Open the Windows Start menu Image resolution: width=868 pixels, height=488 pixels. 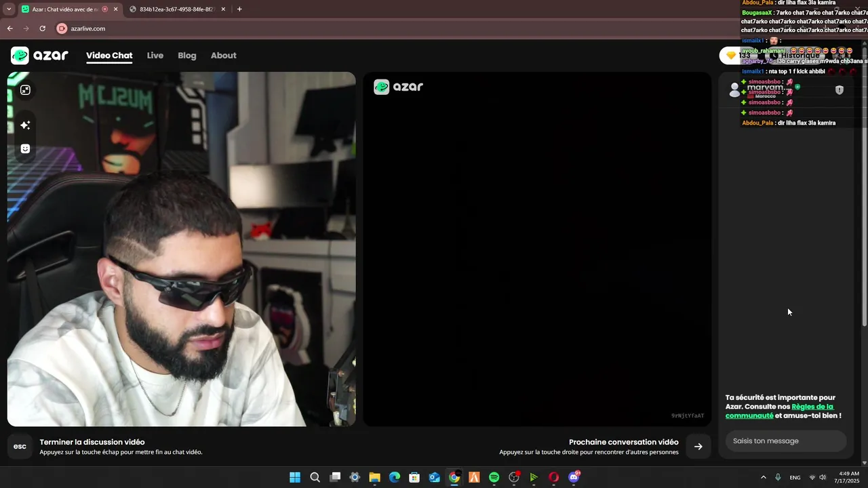[295, 477]
